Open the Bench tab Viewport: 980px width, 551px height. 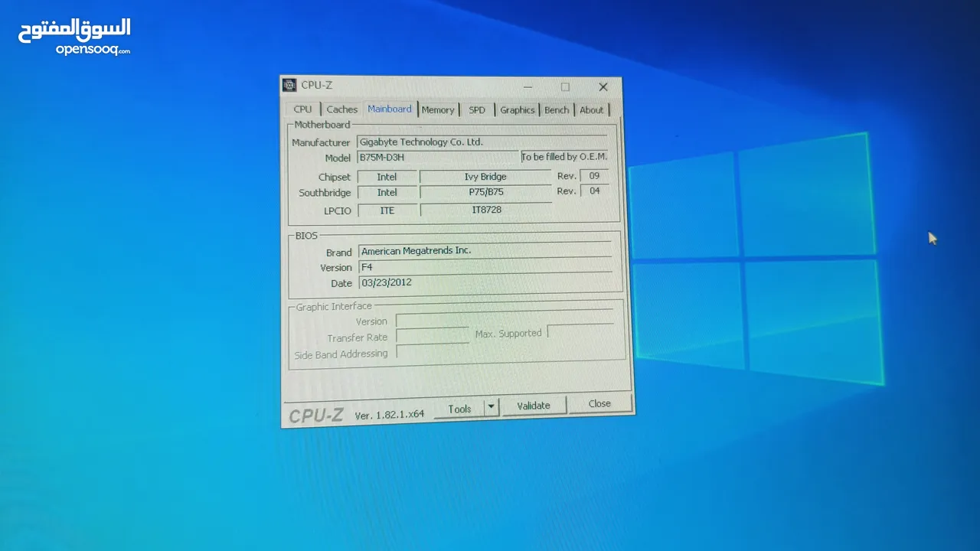point(557,110)
